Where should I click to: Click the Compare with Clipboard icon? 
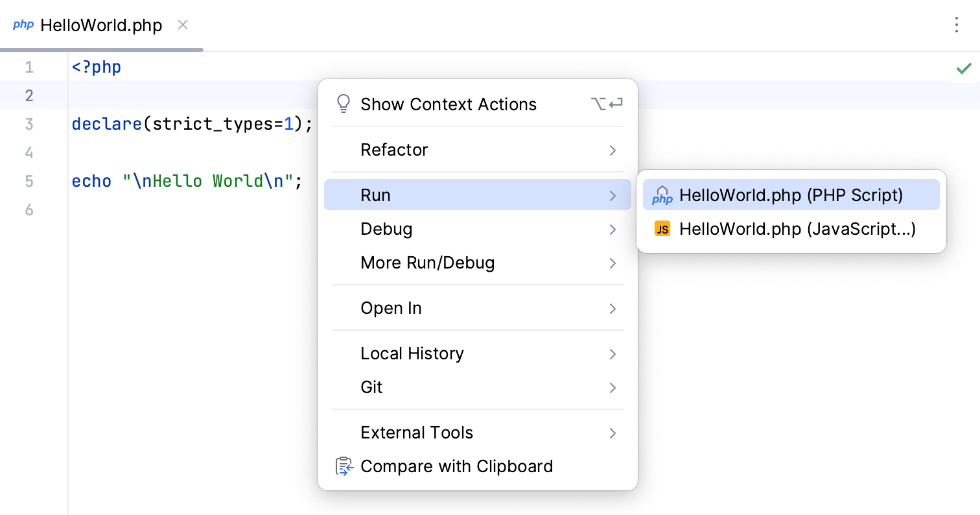344,466
